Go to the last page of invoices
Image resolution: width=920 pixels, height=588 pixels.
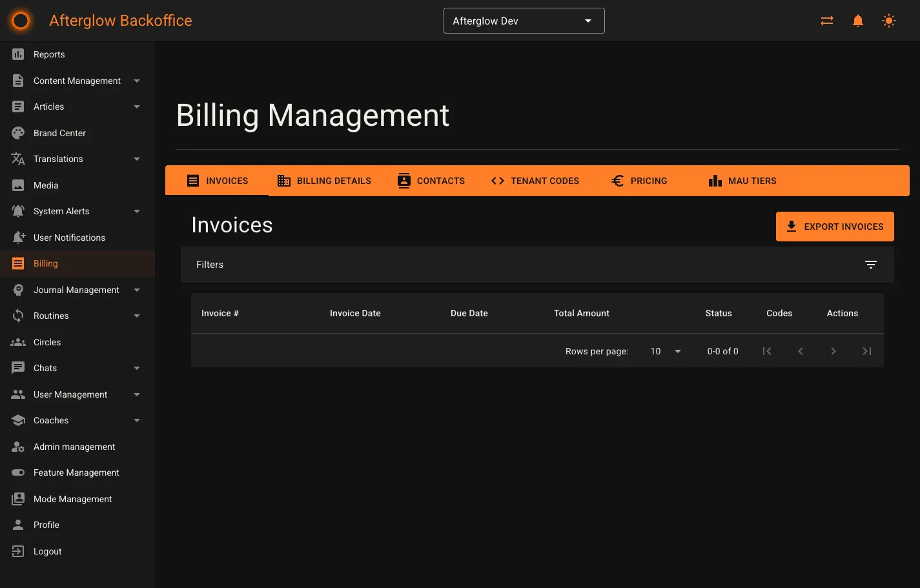tap(866, 351)
